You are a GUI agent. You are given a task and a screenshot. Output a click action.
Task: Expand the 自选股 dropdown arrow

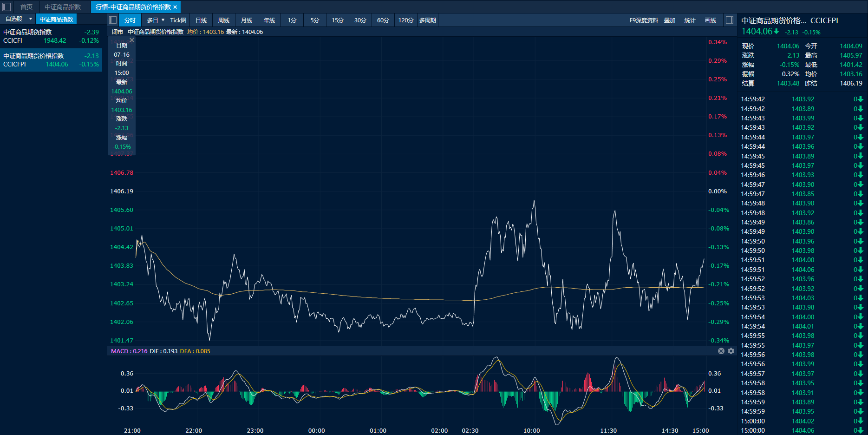click(31, 19)
